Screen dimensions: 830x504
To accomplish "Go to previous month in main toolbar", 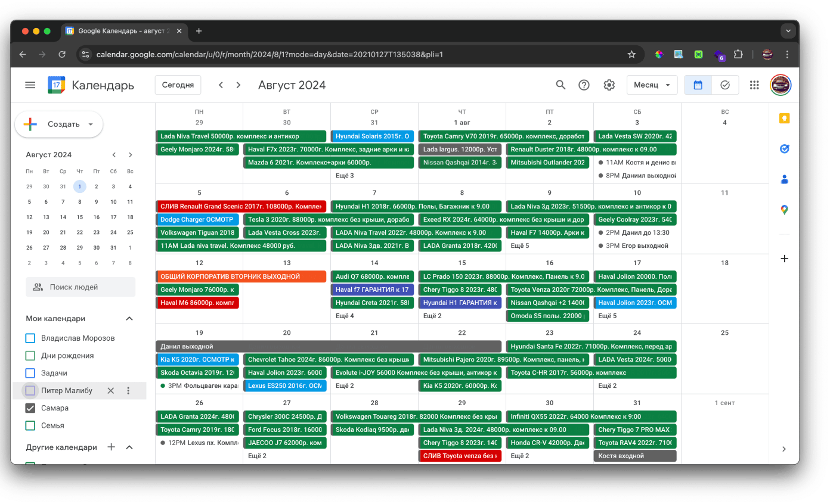I will tap(221, 85).
